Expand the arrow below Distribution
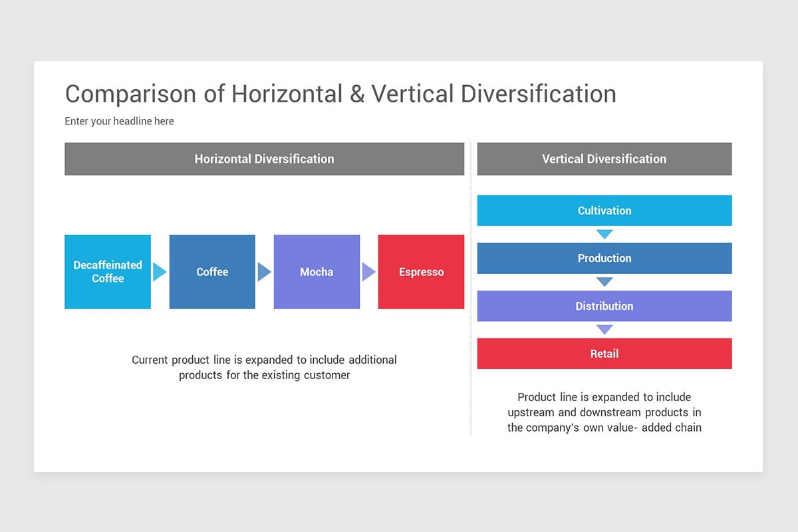Image resolution: width=798 pixels, height=532 pixels. pyautogui.click(x=604, y=330)
